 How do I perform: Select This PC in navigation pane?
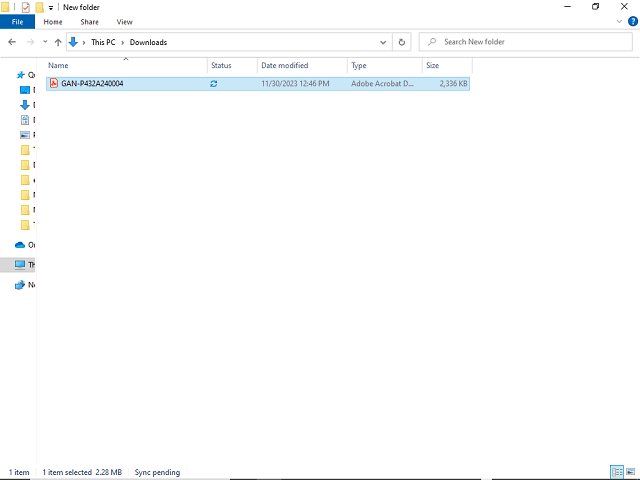(x=20, y=264)
